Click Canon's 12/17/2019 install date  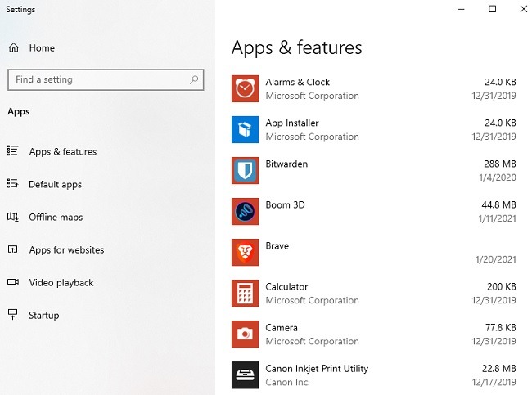tap(494, 382)
